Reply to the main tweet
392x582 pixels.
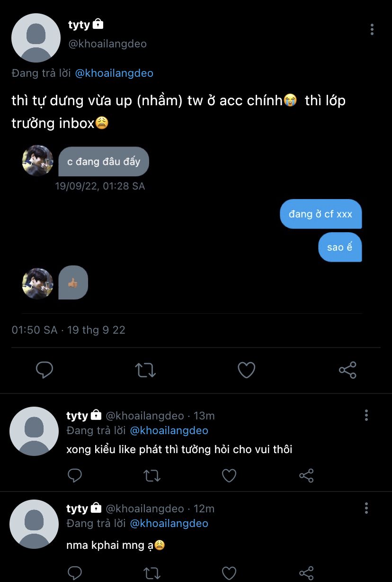pyautogui.click(x=45, y=370)
